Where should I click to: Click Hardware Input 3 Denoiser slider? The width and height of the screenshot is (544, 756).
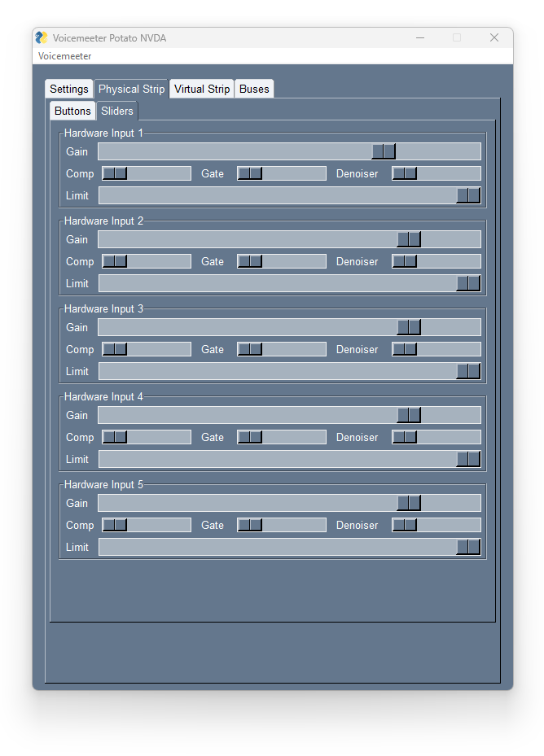[x=437, y=349]
